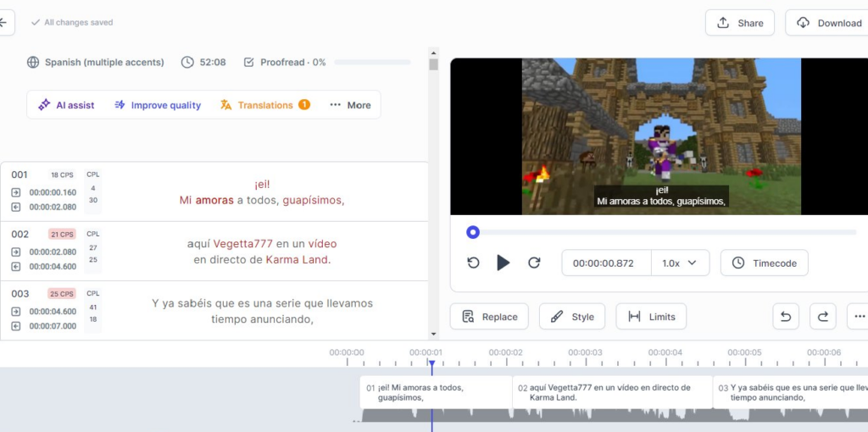Toggle the Timecode display button
868x432 pixels.
[x=764, y=263]
